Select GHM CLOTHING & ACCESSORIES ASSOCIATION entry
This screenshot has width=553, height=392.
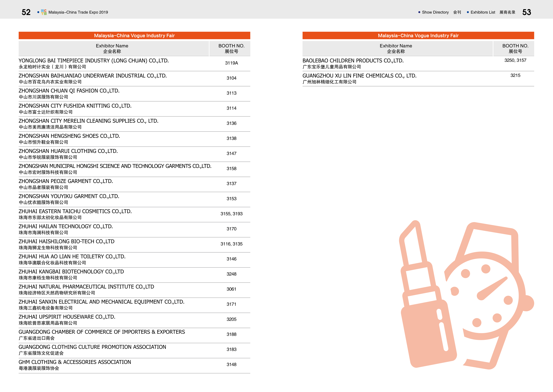coord(75,365)
